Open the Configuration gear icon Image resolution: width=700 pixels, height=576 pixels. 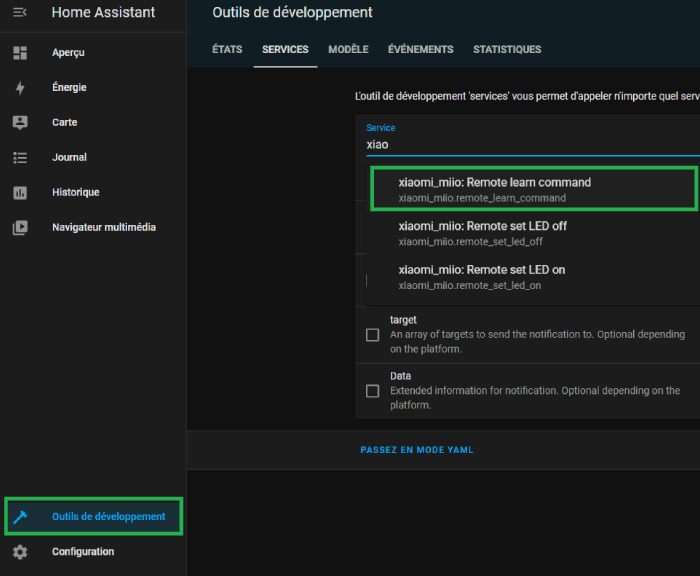coord(20,552)
